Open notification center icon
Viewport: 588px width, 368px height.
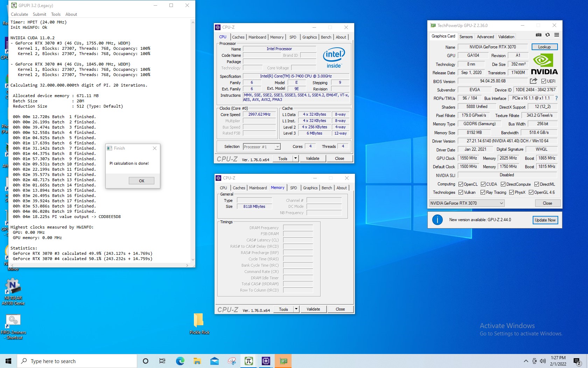pyautogui.click(x=577, y=361)
